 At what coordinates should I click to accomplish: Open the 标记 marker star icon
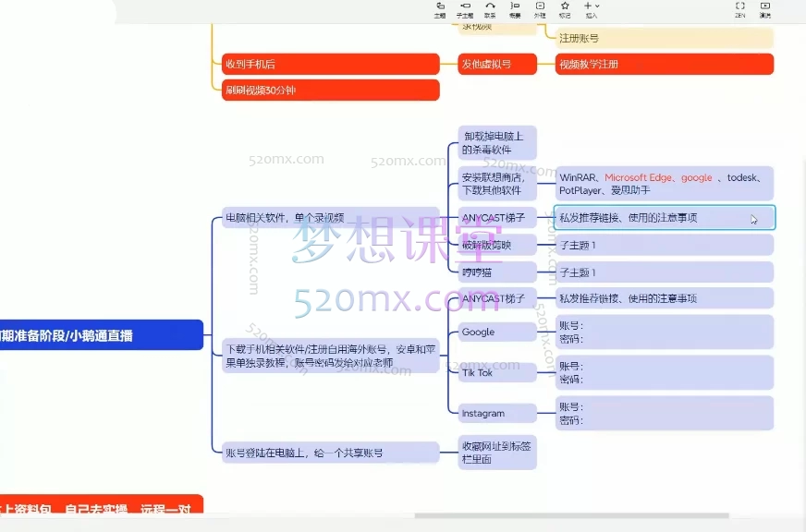coord(564,10)
